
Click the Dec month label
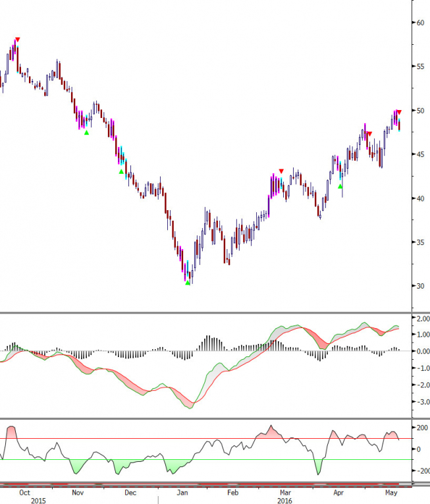pyautogui.click(x=130, y=492)
